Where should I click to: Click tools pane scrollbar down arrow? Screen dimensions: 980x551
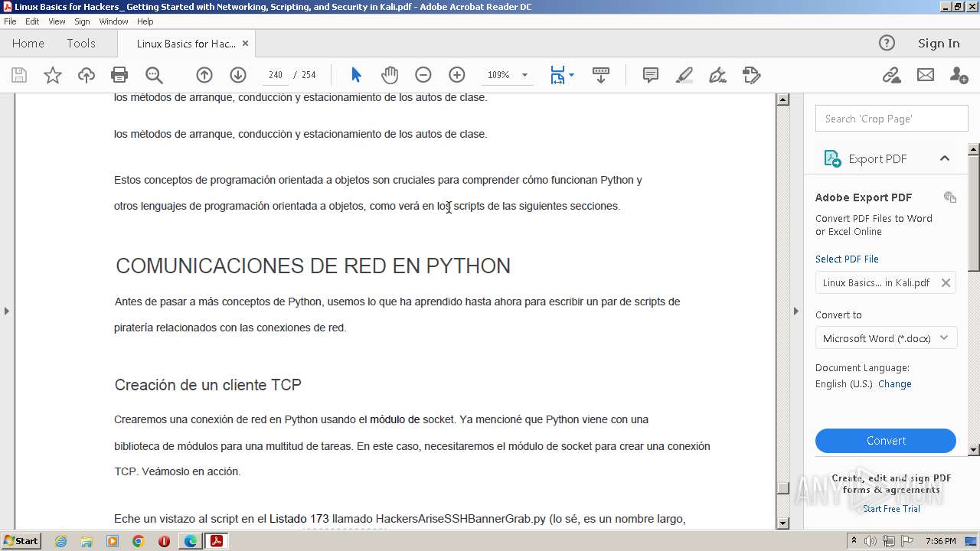[x=974, y=450]
